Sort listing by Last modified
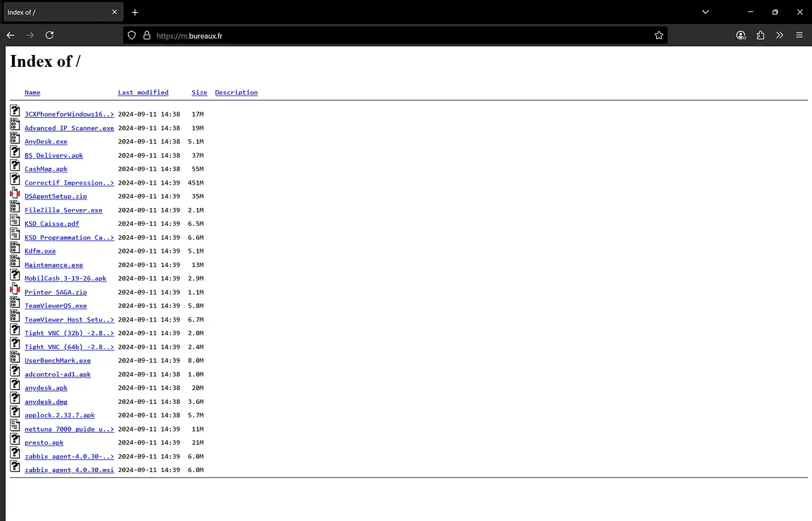This screenshot has height=521, width=812. coord(143,93)
